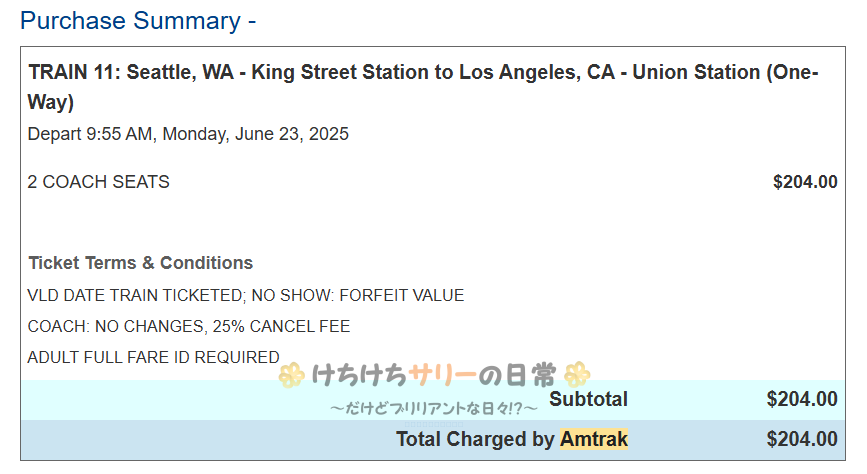This screenshot has width=867, height=474.
Task: Click the small Japanese subtitle under the watermark
Action: coord(433,407)
